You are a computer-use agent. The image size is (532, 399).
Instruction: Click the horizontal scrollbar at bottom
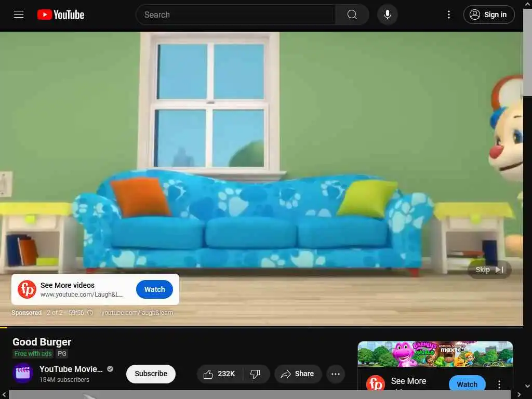tap(260, 395)
